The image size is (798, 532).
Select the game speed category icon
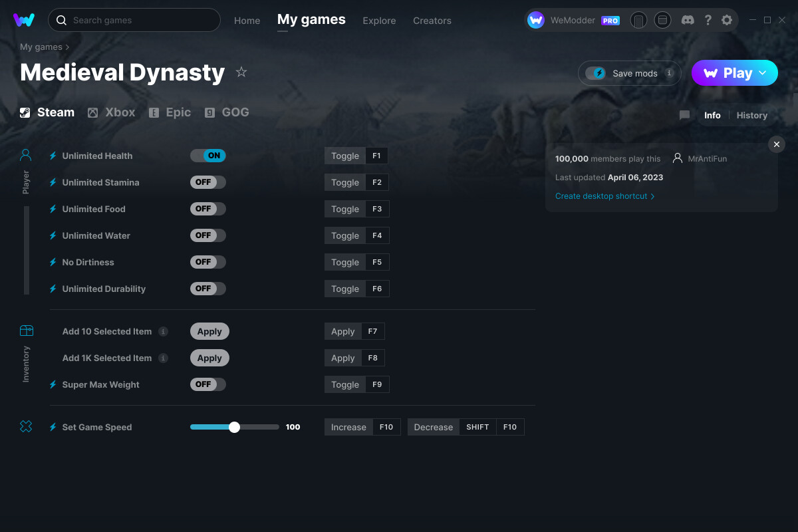[26, 427]
